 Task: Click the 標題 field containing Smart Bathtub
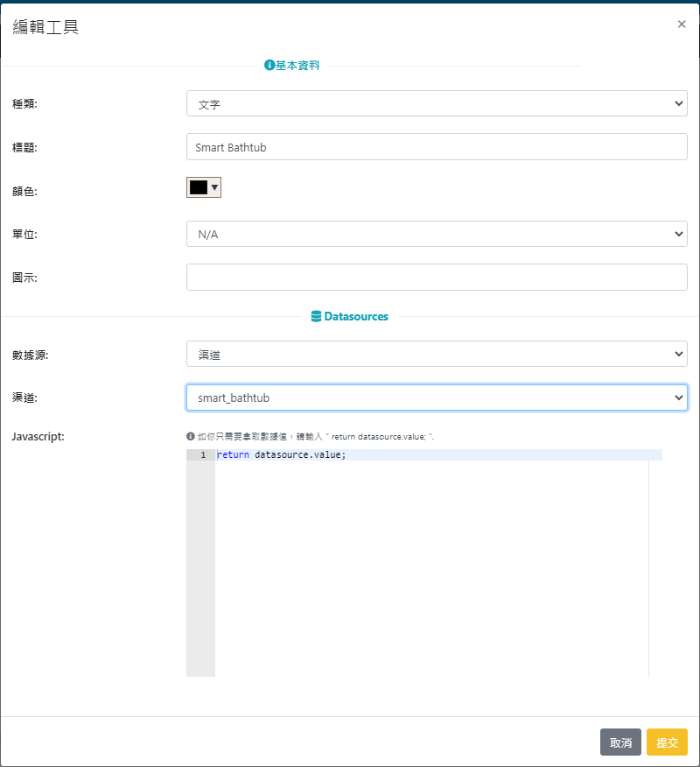(x=437, y=147)
